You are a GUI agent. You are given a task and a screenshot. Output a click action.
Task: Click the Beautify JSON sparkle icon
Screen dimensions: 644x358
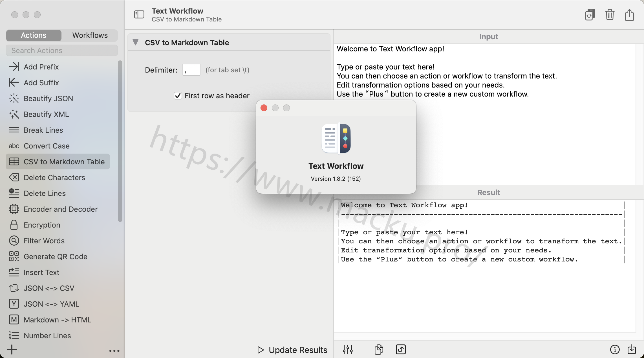point(14,98)
